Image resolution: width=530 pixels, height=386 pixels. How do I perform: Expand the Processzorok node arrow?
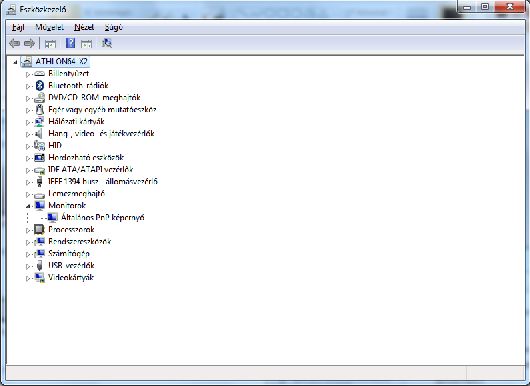tap(28, 230)
